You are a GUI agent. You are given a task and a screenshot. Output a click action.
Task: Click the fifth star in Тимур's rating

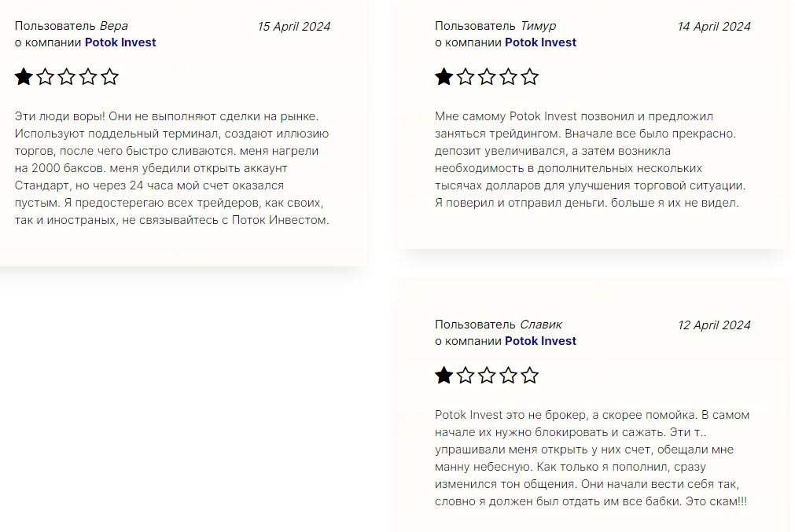(x=530, y=77)
